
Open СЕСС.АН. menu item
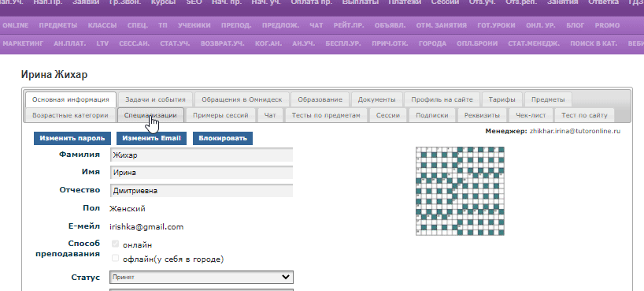click(x=135, y=43)
